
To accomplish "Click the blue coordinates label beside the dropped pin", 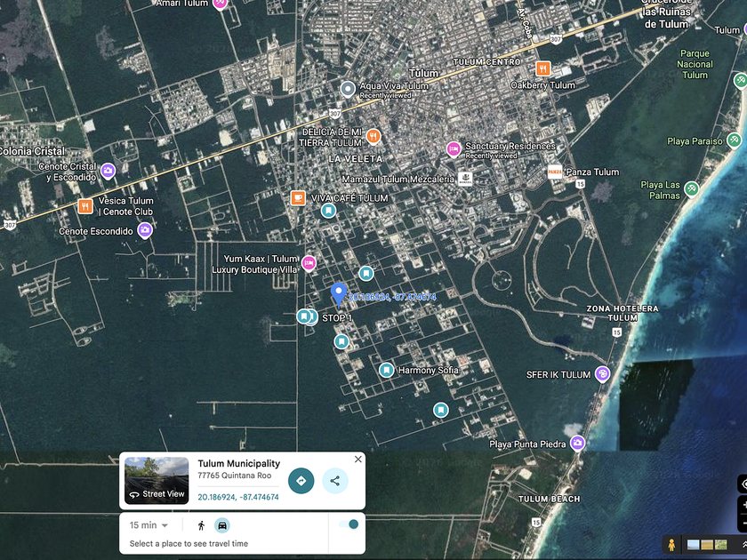I will (392, 297).
